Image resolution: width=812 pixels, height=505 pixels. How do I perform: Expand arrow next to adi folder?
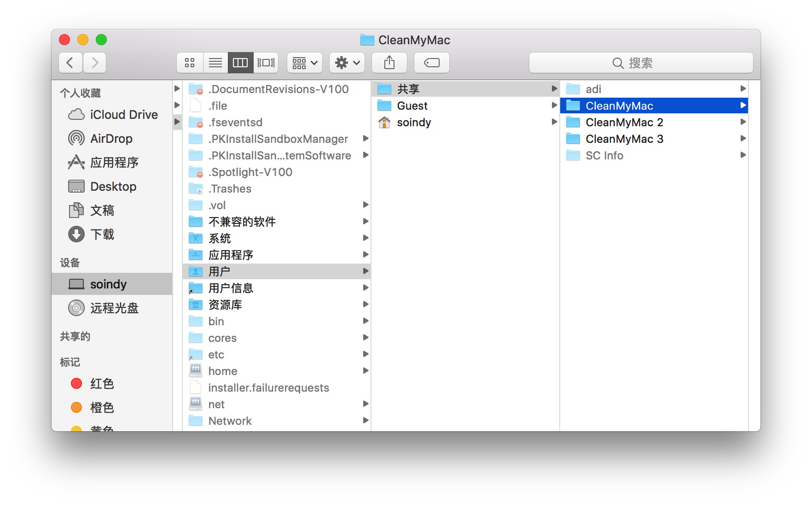[743, 88]
